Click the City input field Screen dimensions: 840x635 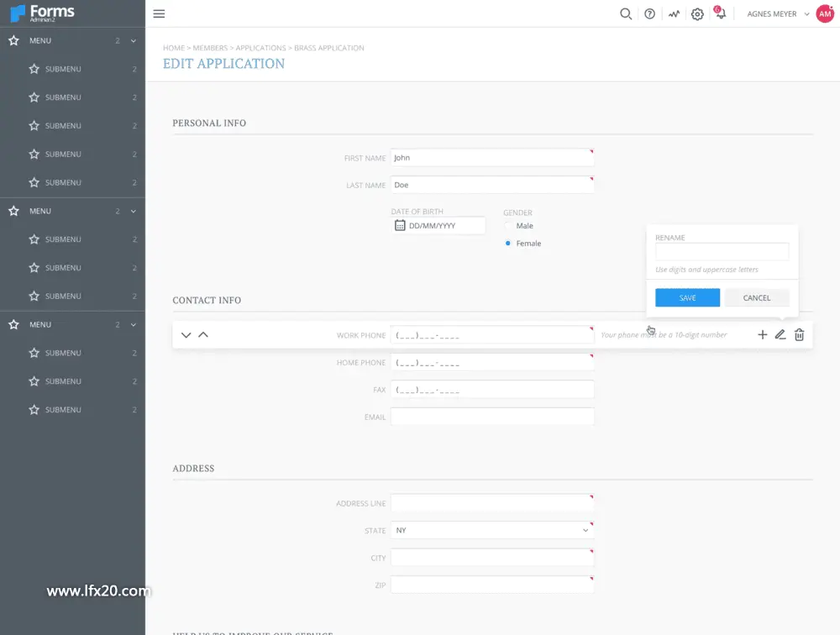tap(491, 558)
